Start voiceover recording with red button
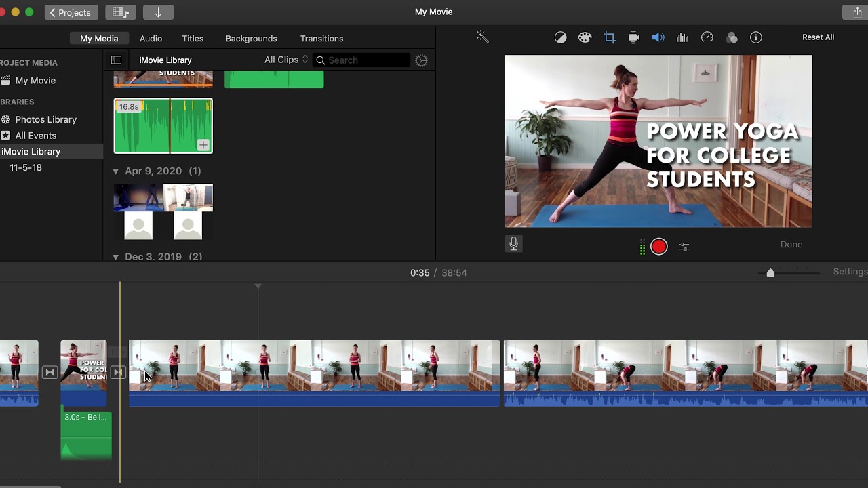Image resolution: width=868 pixels, height=488 pixels. (658, 247)
